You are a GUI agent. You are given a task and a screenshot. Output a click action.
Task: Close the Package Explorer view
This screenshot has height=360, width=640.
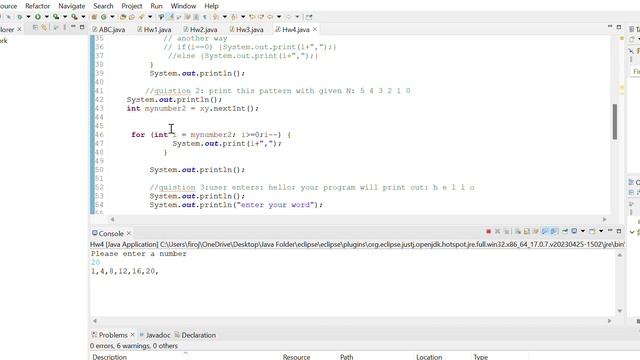[19, 29]
